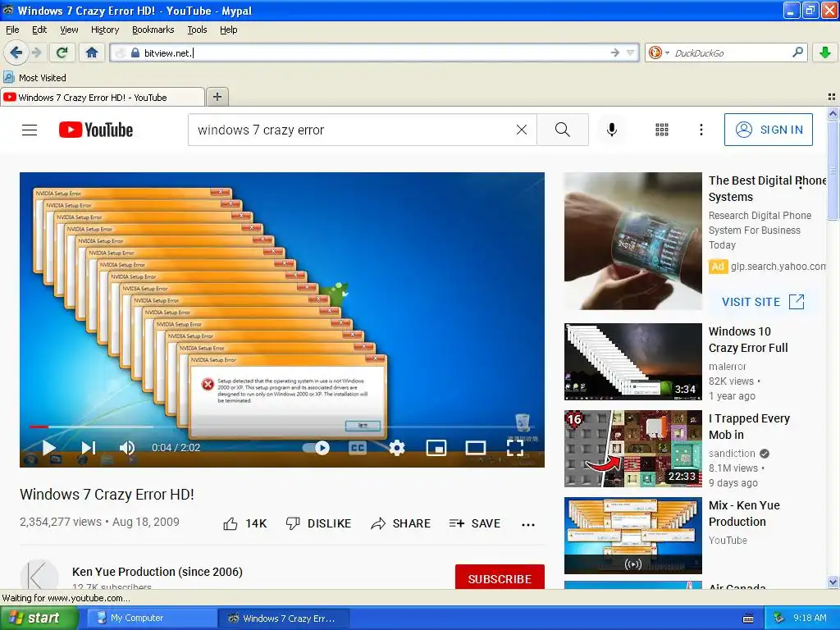Open YouTube settings three-dot menu

tap(701, 130)
